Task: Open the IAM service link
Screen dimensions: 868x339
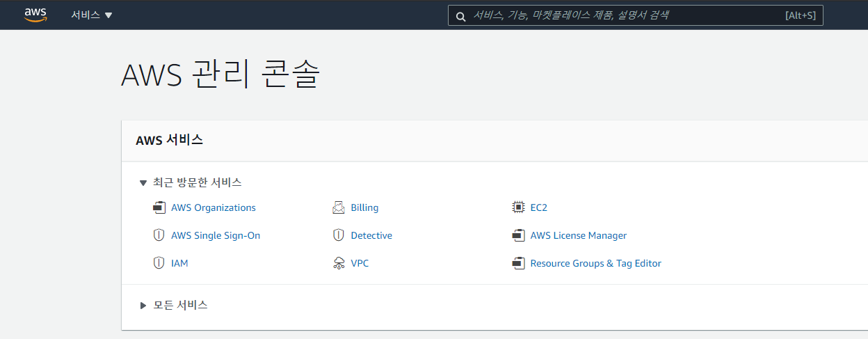Action: tap(179, 263)
